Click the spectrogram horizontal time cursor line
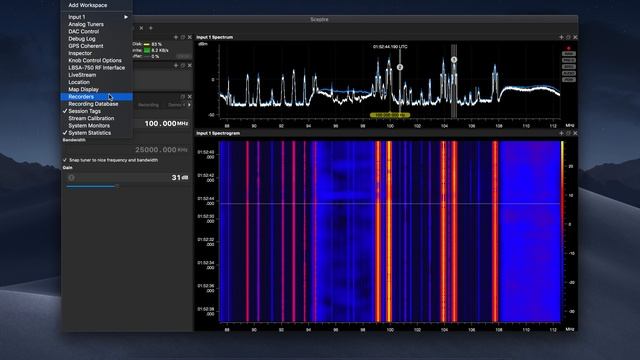 [x=390, y=203]
